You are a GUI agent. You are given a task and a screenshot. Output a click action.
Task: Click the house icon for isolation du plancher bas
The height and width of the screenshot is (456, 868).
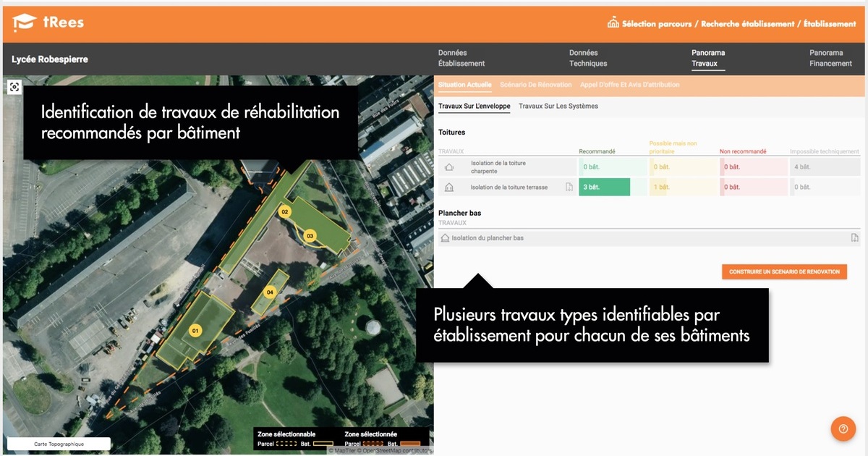point(445,238)
